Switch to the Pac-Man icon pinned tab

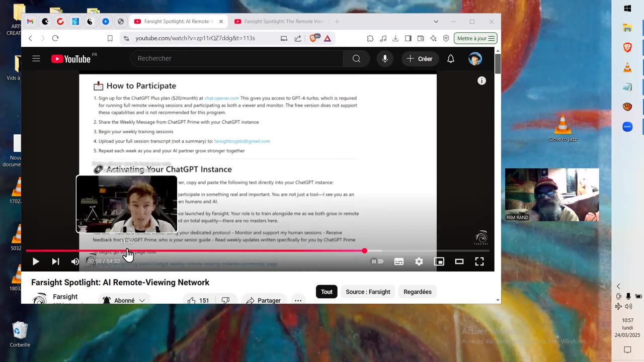click(45, 22)
